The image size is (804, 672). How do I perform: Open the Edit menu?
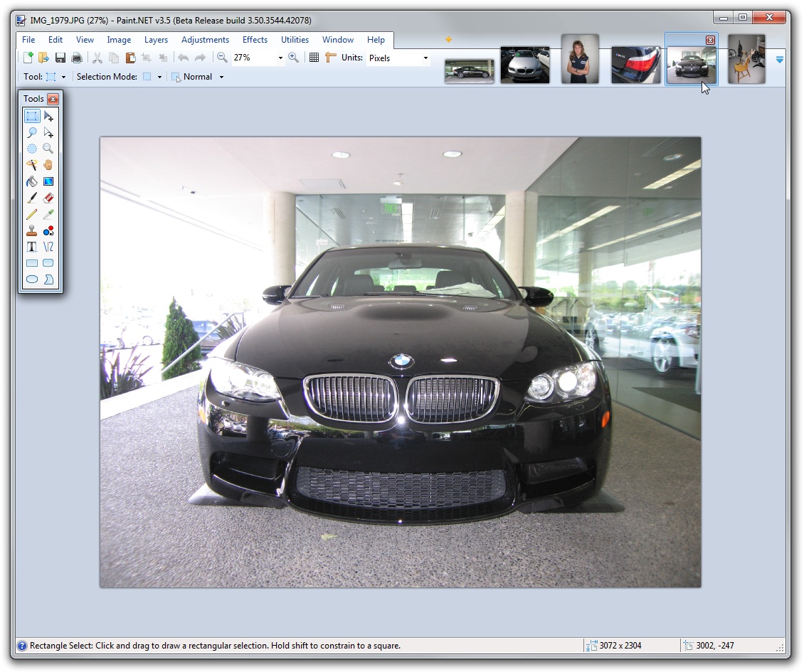[x=55, y=40]
